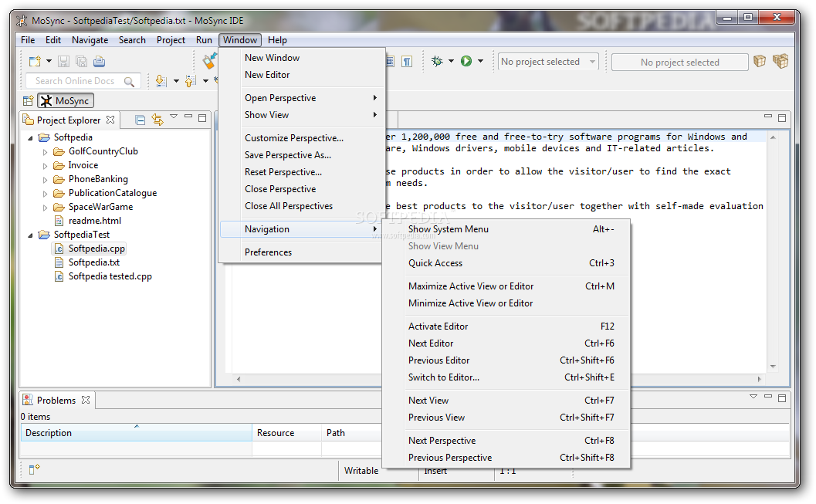816x504 pixels.
Task: Click the Resource column header
Action: (286, 433)
